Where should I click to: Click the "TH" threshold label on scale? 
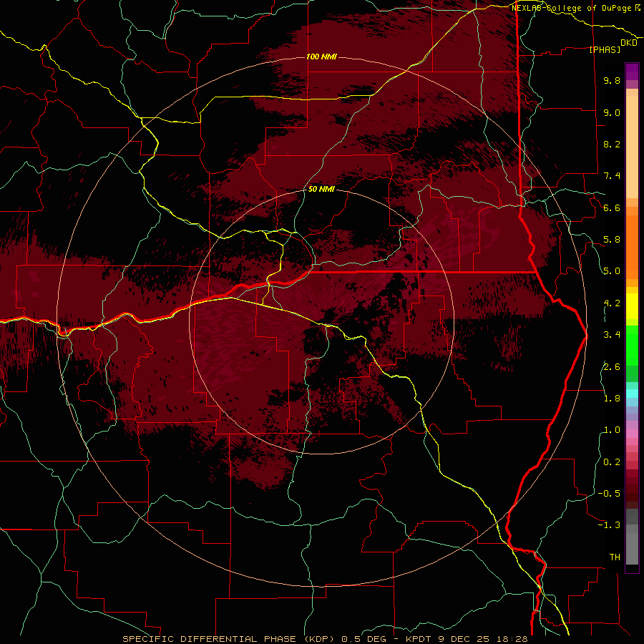615,557
